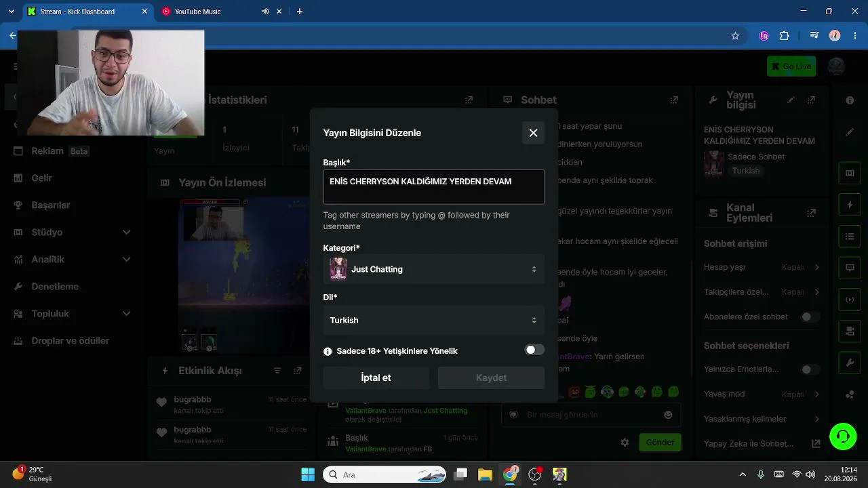Select wrench icon in right rail
The width and height of the screenshot is (868, 488).
(x=850, y=363)
